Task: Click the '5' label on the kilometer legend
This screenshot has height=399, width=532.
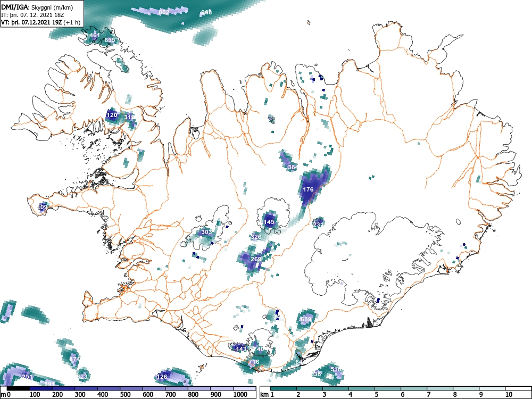Action: click(x=376, y=395)
